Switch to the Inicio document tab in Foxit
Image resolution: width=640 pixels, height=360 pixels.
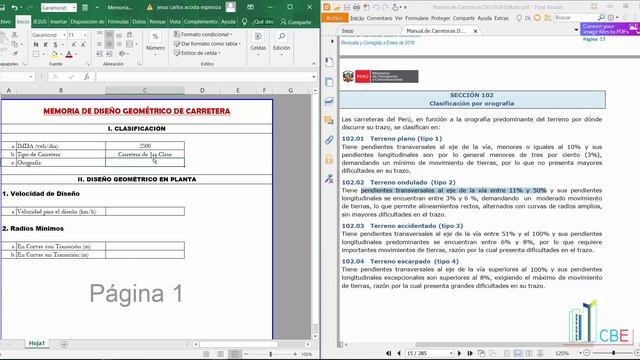pos(348,31)
